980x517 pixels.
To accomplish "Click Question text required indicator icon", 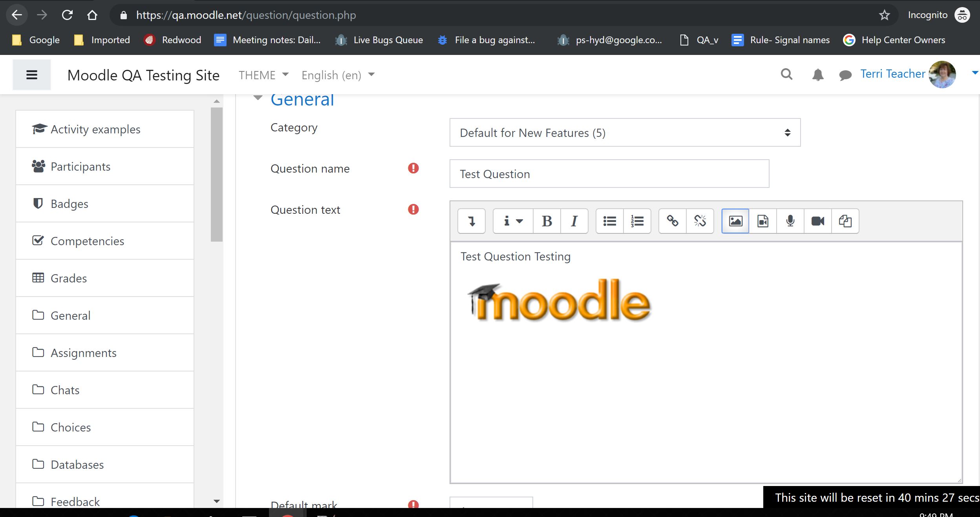I will point(413,209).
